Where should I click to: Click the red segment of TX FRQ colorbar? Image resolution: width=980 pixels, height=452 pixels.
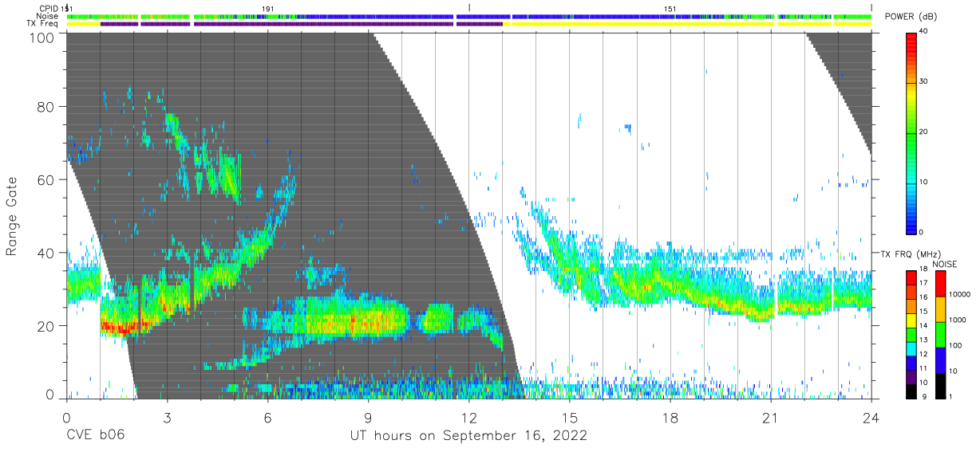pyautogui.click(x=912, y=277)
